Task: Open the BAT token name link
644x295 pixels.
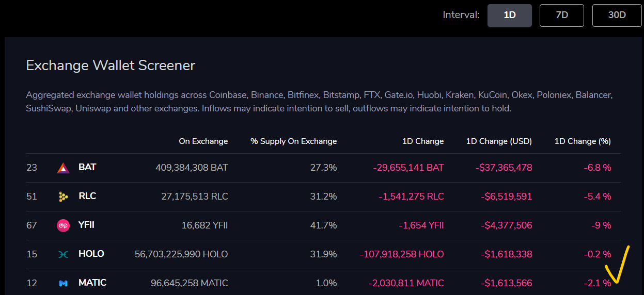Action: [87, 168]
